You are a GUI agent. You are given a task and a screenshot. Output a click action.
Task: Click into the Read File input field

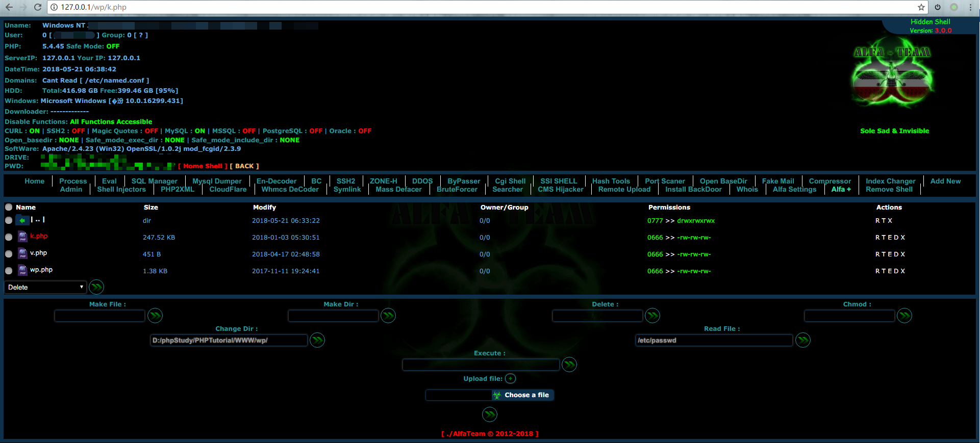(x=714, y=340)
